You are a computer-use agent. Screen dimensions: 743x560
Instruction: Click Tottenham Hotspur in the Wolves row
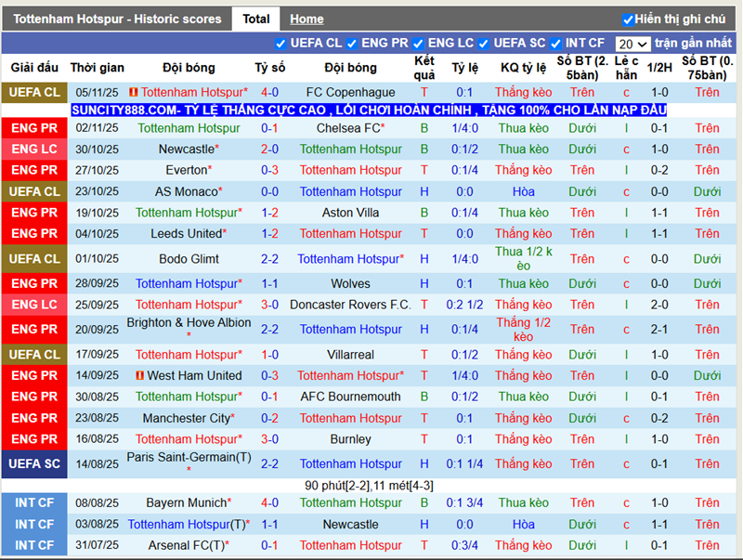pos(189,283)
